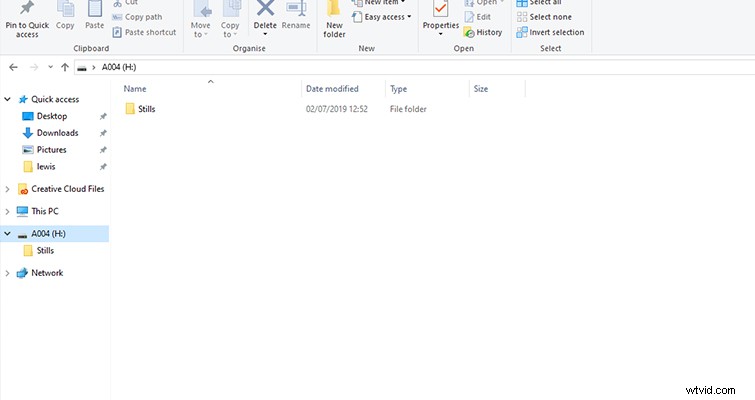Viewport: 755px width, 400px height.
Task: Click the Copy icon in Clipboard group
Action: coord(66,10)
